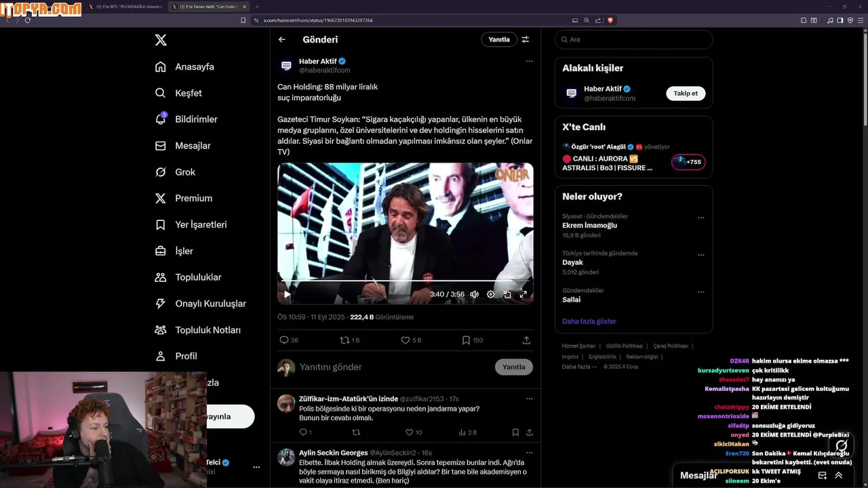Repost Zülfikar's reply

[356, 432]
